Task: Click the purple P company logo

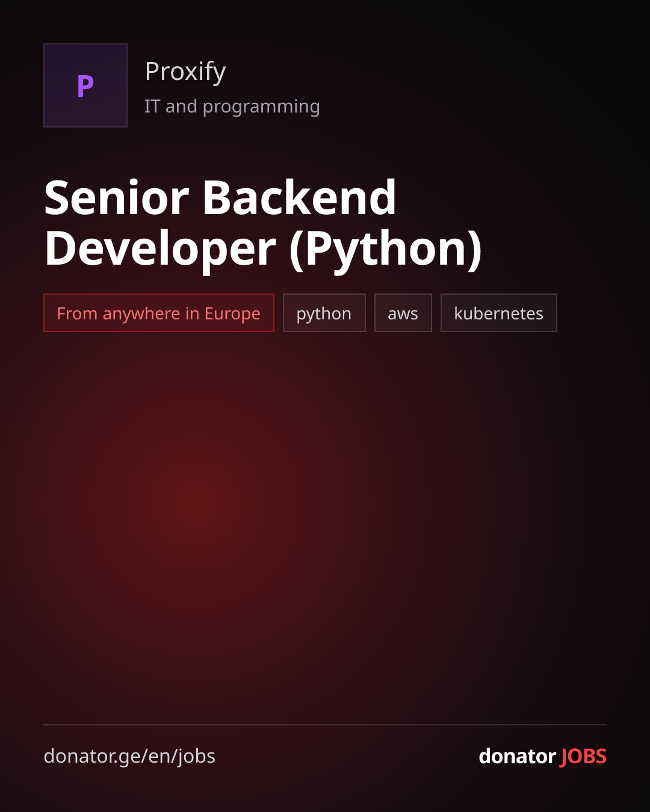Action: pyautogui.click(x=85, y=85)
